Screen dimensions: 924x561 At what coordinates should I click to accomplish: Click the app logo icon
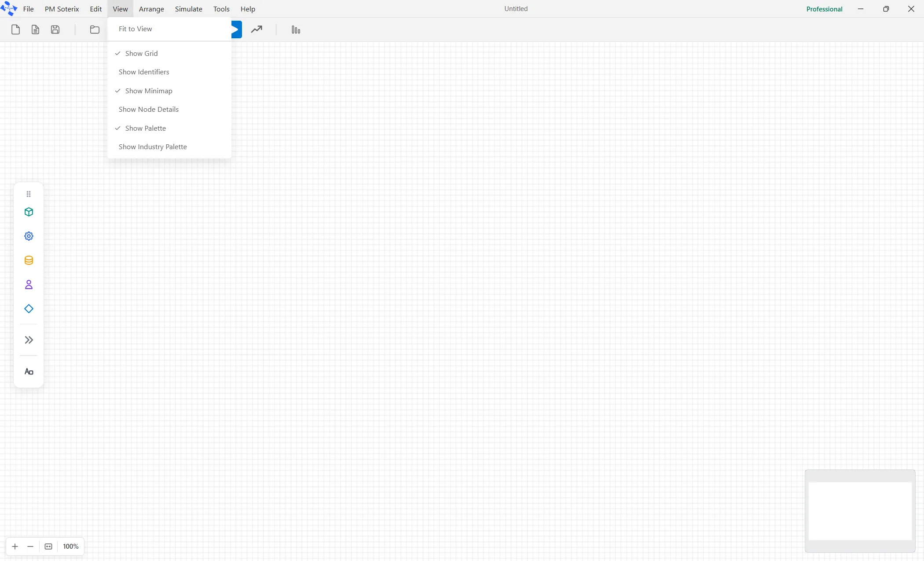coord(9,8)
